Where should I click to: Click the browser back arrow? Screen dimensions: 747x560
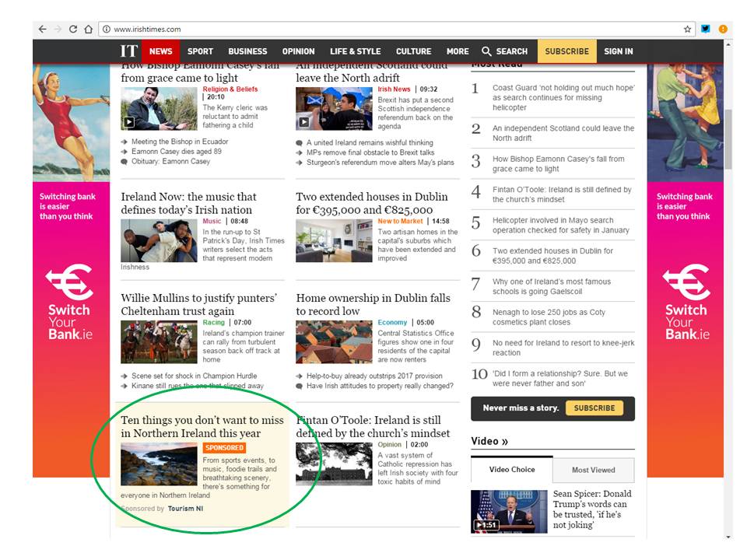[42, 29]
